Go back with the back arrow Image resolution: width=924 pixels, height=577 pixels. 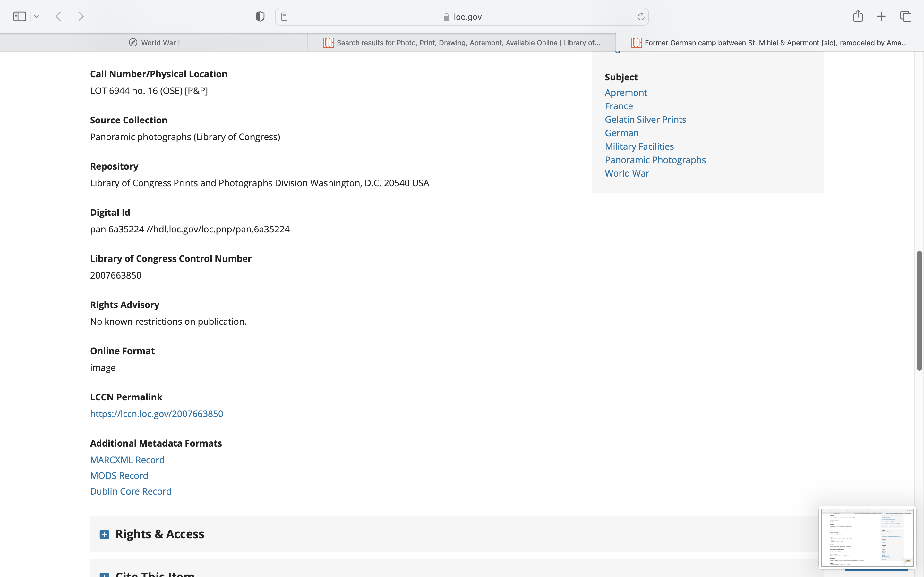[58, 16]
